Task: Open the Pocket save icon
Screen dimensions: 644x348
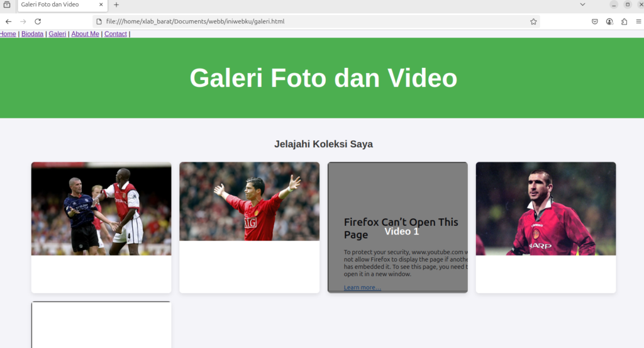Action: (x=595, y=21)
